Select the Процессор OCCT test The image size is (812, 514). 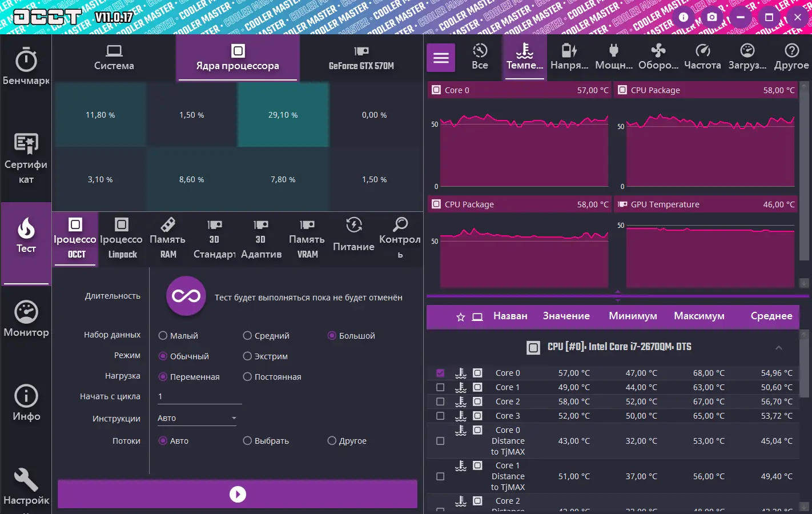[x=75, y=239]
